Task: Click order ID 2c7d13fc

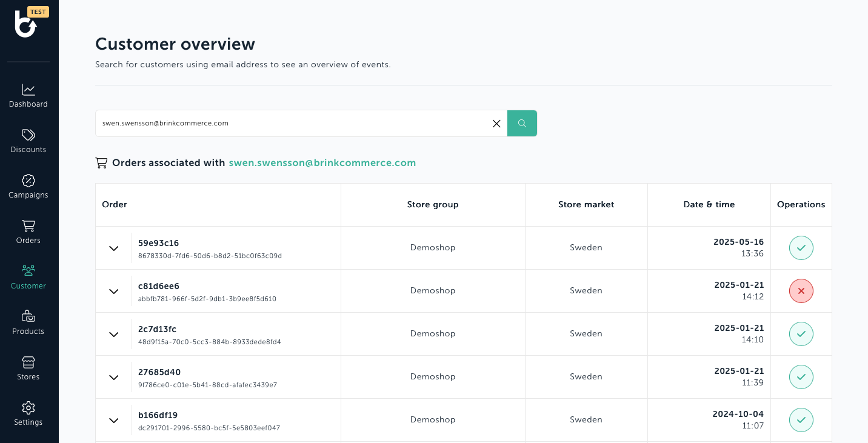Action: pyautogui.click(x=158, y=329)
